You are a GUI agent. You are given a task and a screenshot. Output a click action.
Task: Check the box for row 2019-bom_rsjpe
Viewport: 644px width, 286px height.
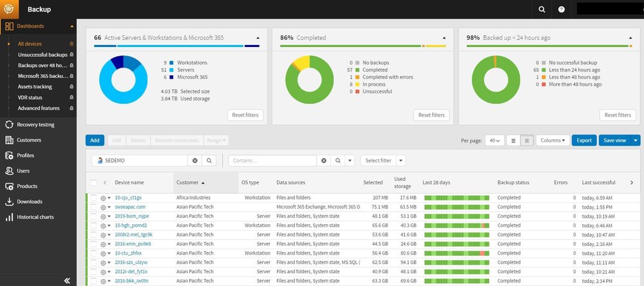(x=93, y=216)
